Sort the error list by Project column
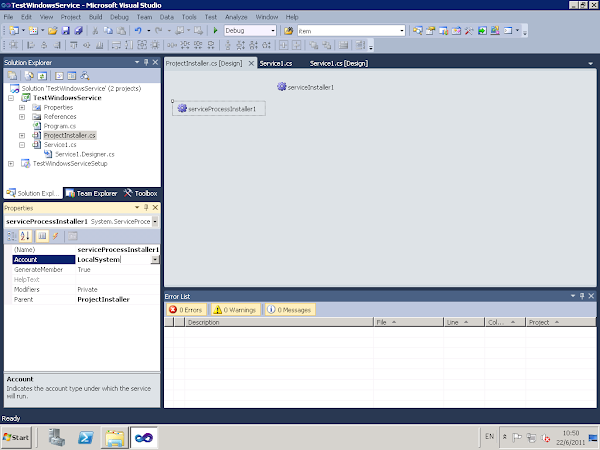Viewport: 600px width, 450px height. pyautogui.click(x=561, y=322)
